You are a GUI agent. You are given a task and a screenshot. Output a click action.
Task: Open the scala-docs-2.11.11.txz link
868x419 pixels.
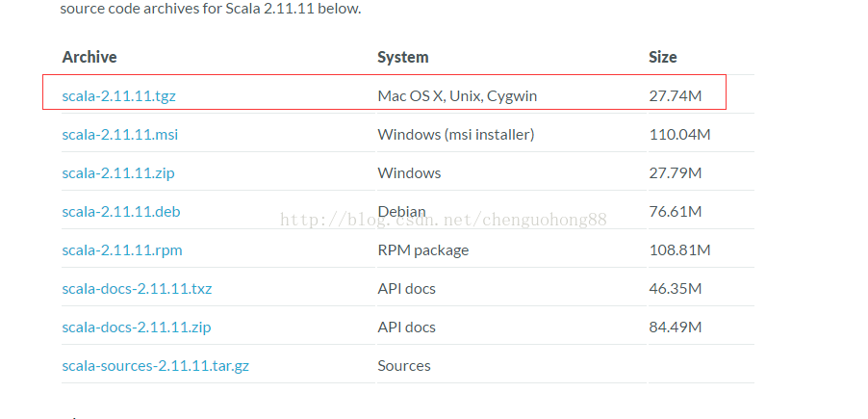(137, 289)
